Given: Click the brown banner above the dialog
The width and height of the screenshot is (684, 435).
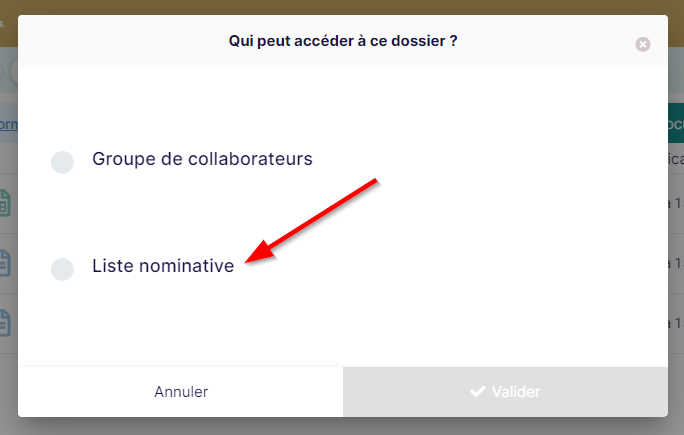Looking at the screenshot, I should click(342, 7).
